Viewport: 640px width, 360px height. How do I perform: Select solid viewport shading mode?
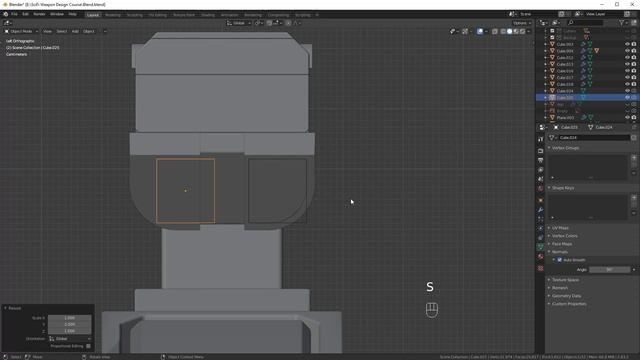(509, 31)
